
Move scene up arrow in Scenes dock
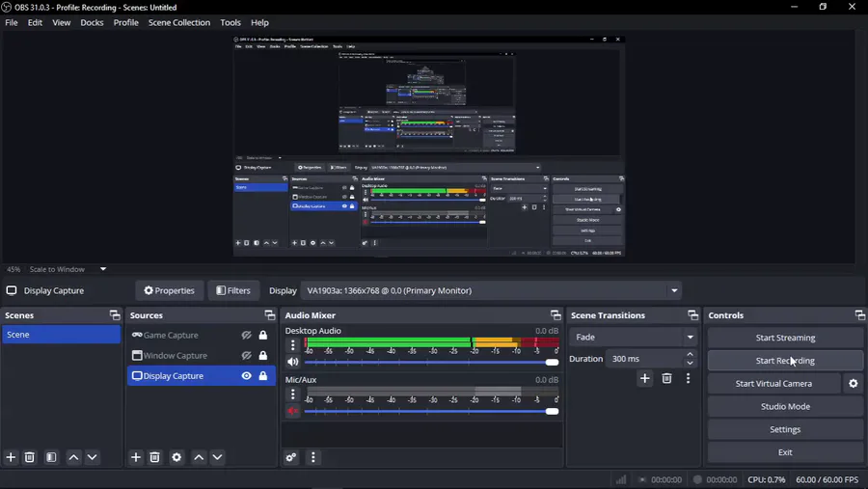(73, 457)
